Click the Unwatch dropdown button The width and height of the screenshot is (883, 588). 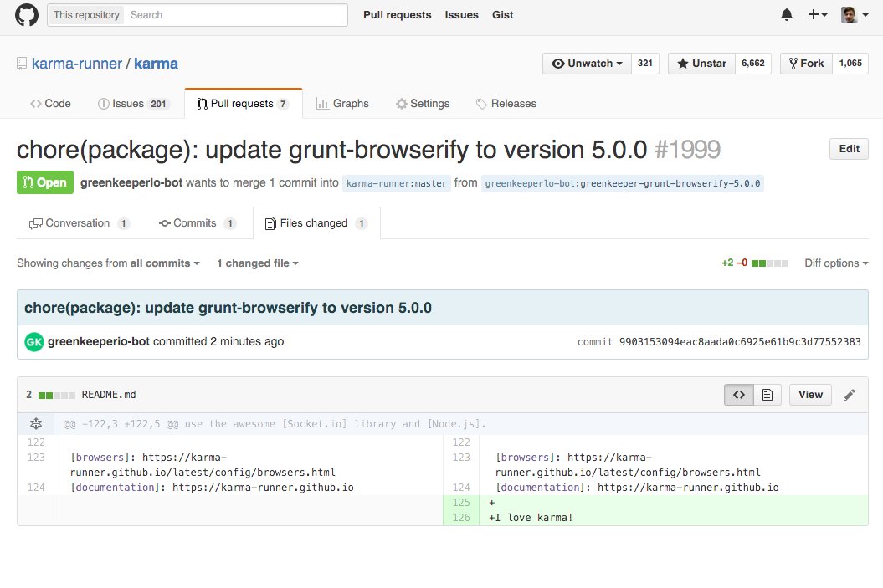click(587, 64)
